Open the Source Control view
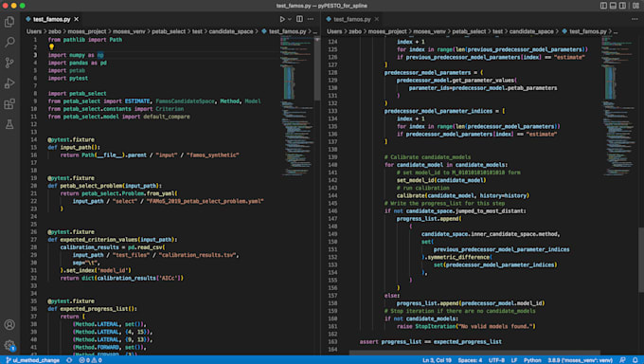644x364 pixels. pyautogui.click(x=9, y=63)
